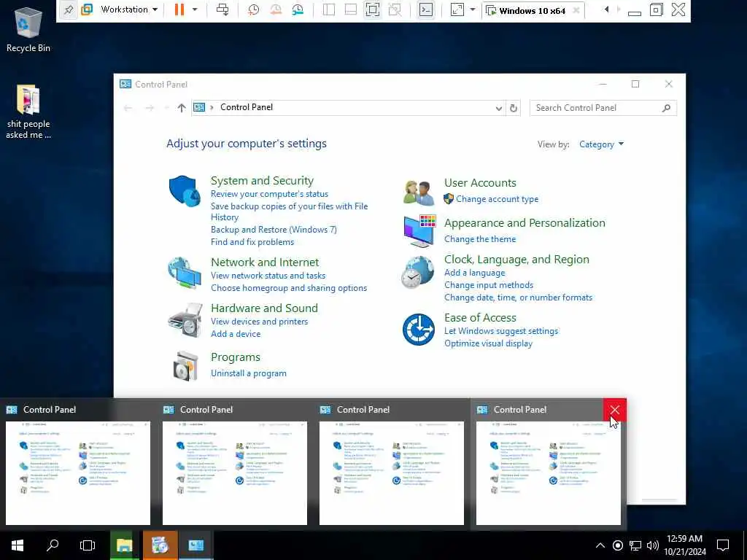Click Change the theme
Image resolution: width=747 pixels, height=560 pixels.
480,239
